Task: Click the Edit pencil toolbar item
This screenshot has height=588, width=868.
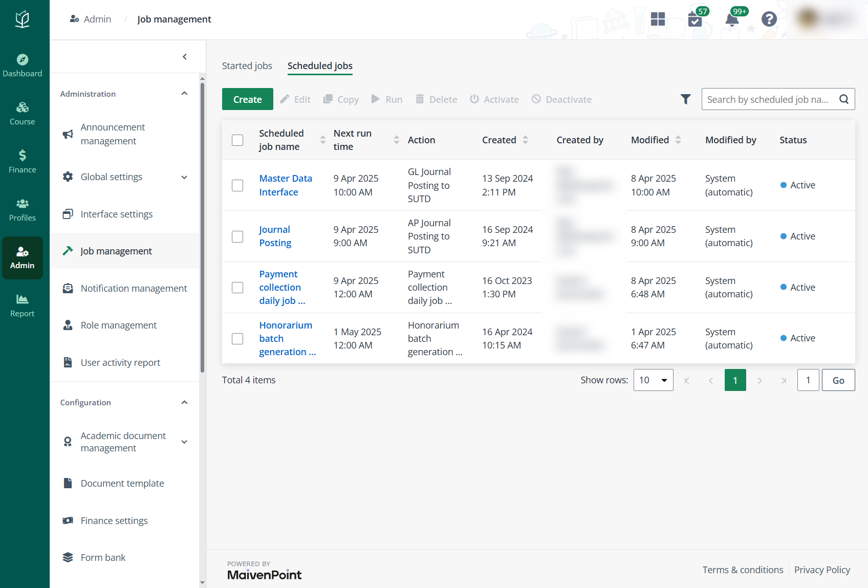Action: coord(295,99)
